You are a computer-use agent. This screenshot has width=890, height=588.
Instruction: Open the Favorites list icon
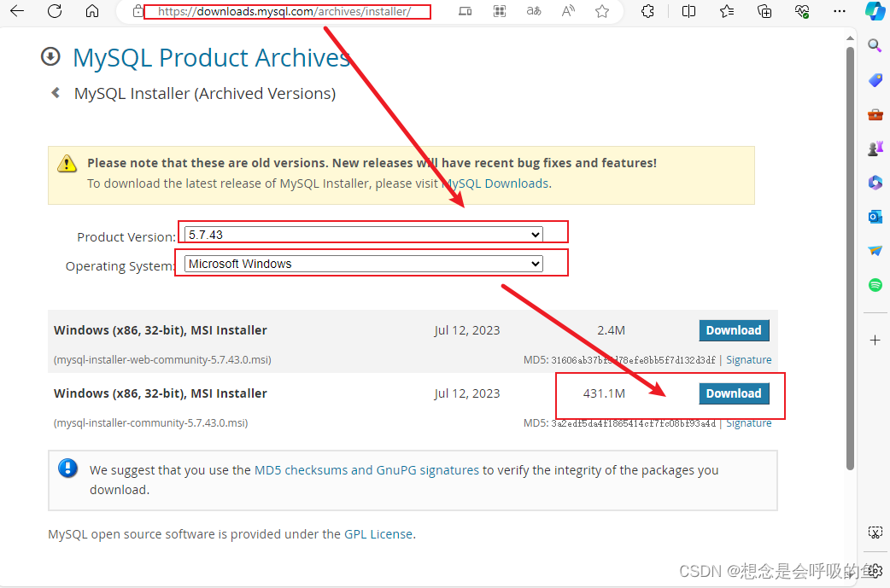pos(727,11)
